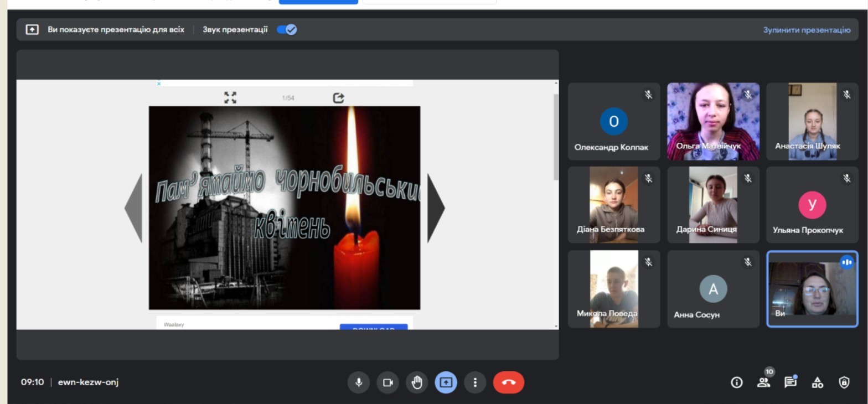Open the activities shapes icon
The image size is (868, 404).
[817, 382]
